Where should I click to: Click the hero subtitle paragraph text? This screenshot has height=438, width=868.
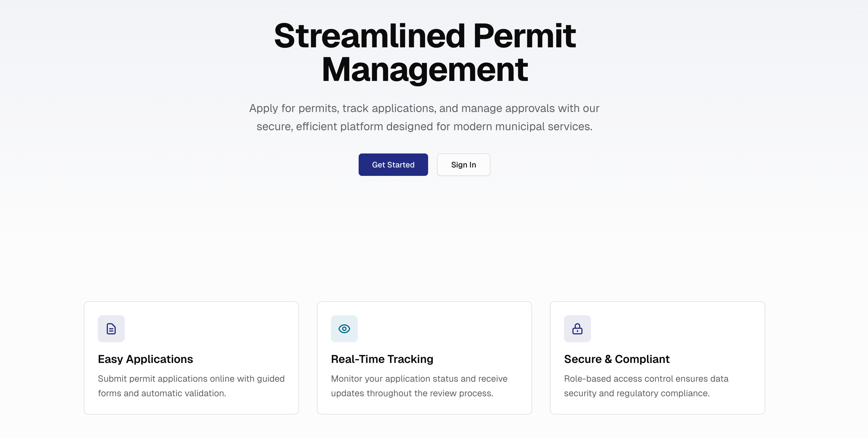pyautogui.click(x=424, y=117)
